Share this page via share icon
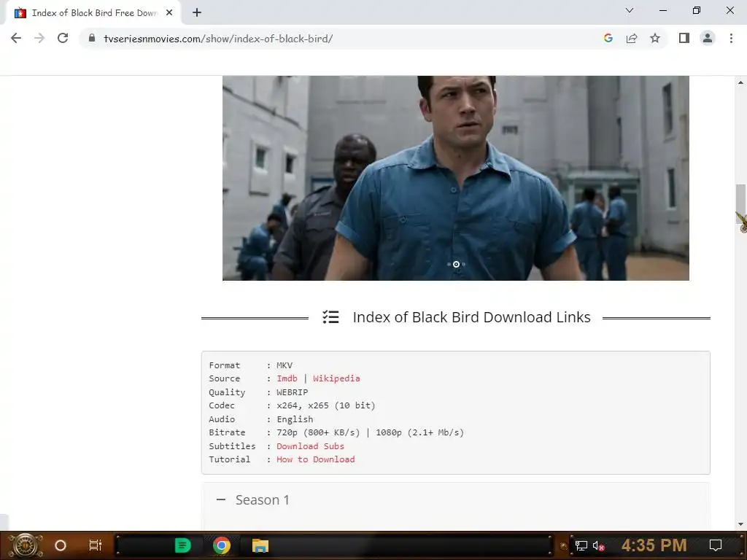 click(x=632, y=38)
